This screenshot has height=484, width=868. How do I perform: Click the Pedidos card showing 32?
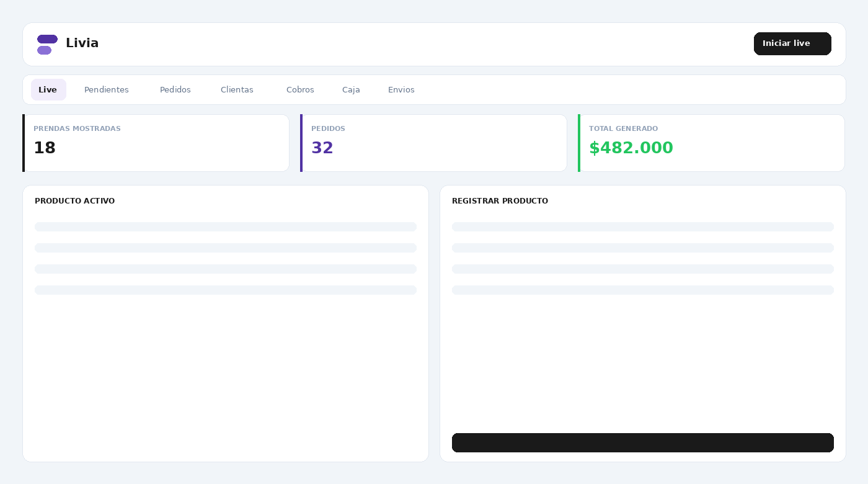pyautogui.click(x=434, y=143)
